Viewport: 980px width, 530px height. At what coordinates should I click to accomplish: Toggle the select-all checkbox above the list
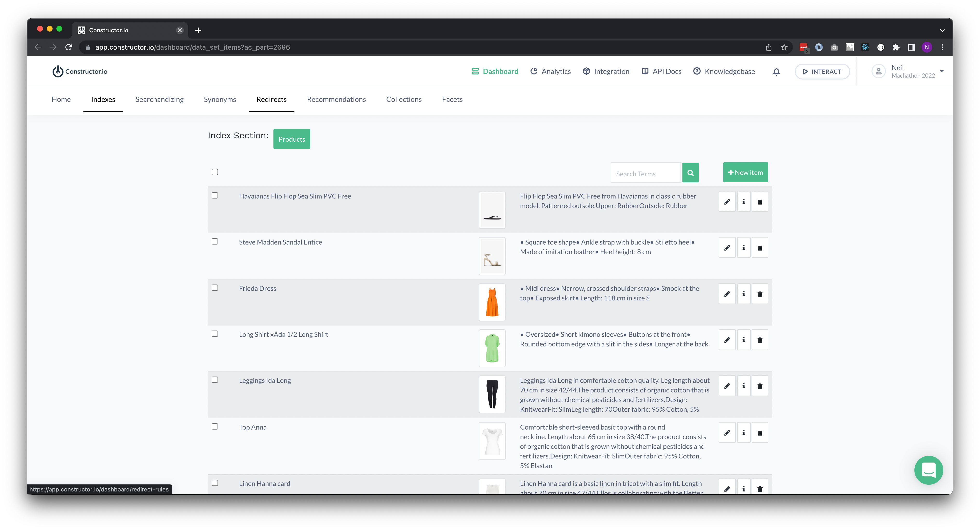coord(215,172)
